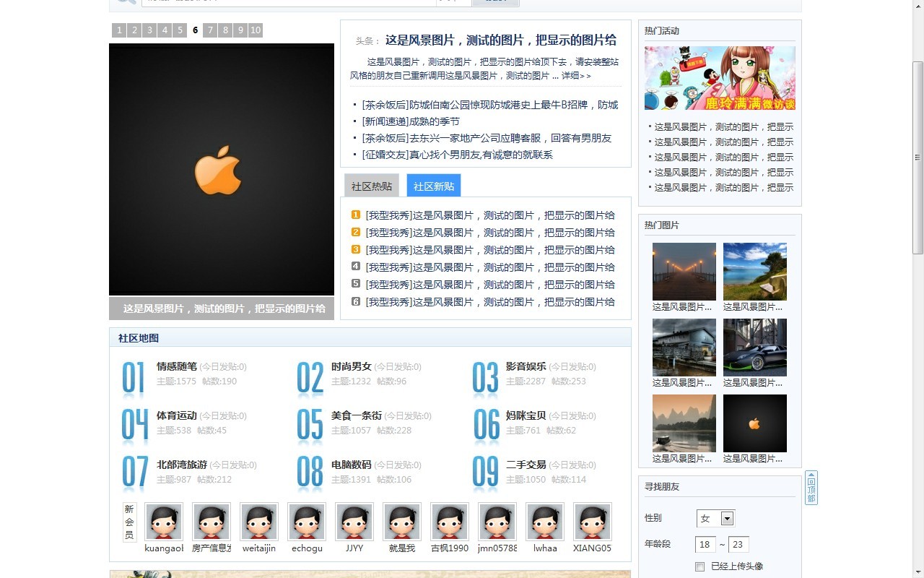Jump to slide 10 in slideshow pager

pyautogui.click(x=256, y=30)
